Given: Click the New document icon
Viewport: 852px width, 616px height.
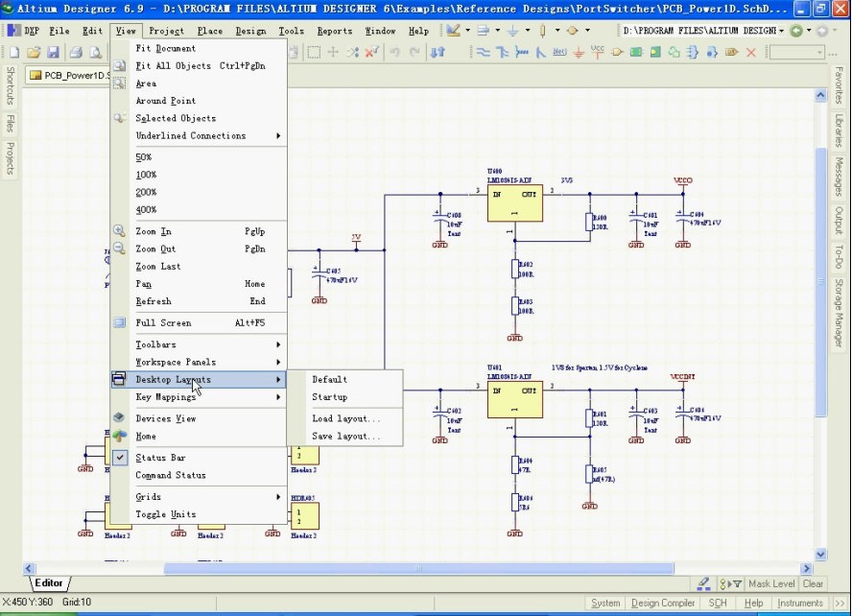Looking at the screenshot, I should [14, 52].
